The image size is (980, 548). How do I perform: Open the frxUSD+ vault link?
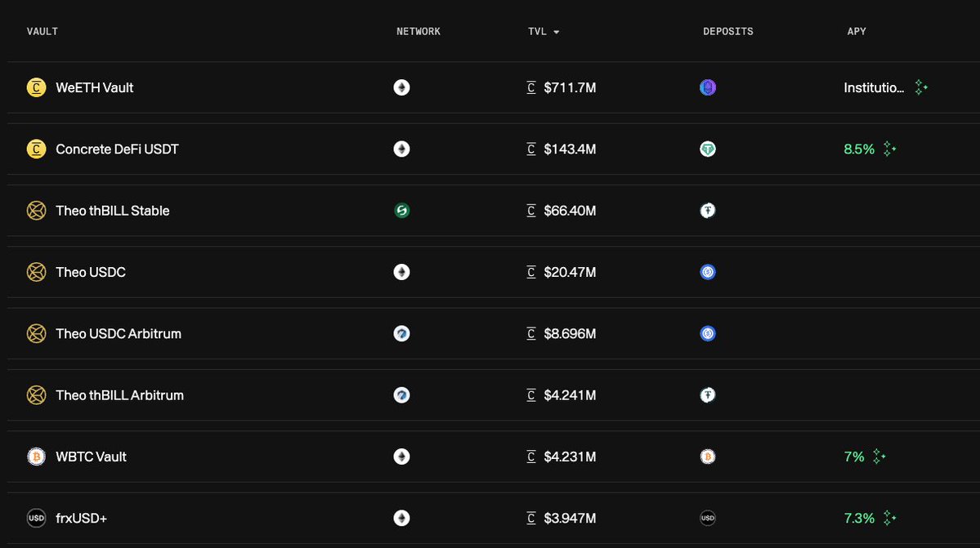click(81, 518)
